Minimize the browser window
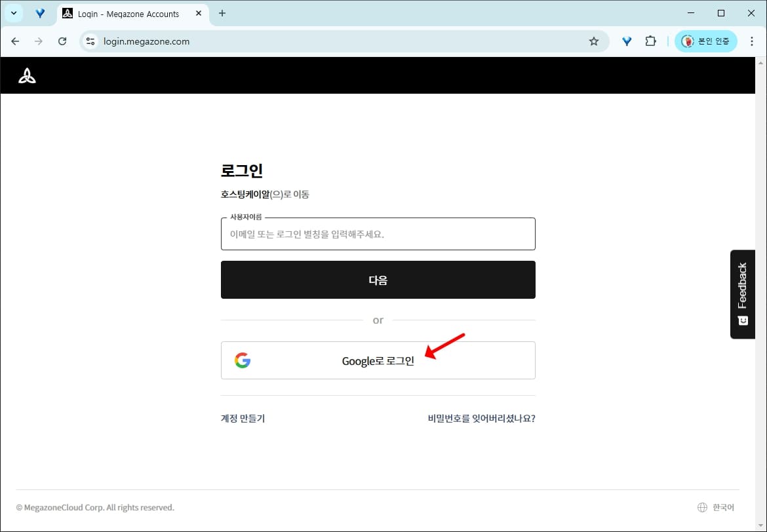767x532 pixels. point(691,13)
